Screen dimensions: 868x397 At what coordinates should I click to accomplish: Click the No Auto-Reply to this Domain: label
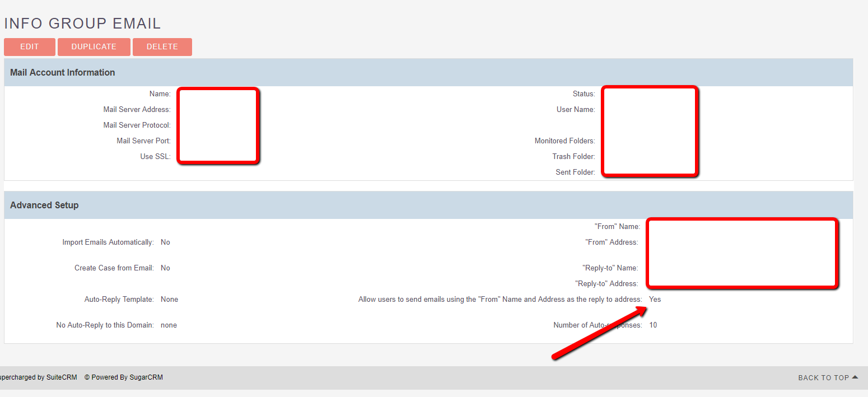pos(105,325)
